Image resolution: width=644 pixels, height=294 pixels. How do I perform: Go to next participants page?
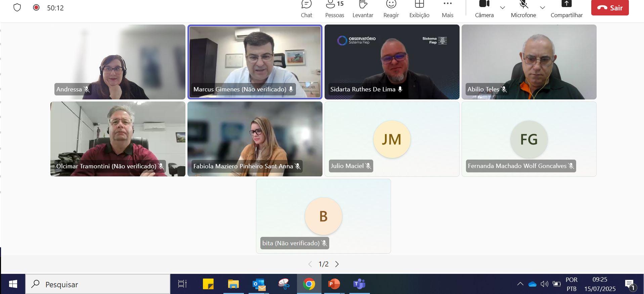coord(337,264)
